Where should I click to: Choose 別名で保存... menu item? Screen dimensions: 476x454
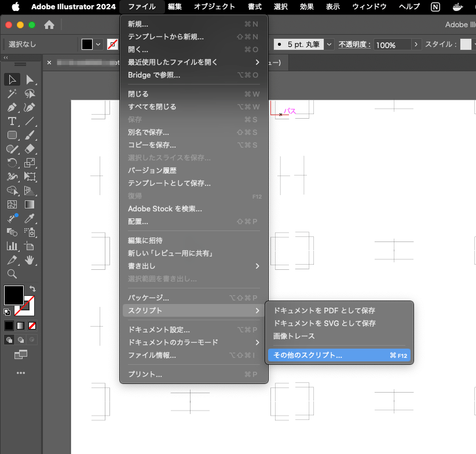(x=193, y=132)
